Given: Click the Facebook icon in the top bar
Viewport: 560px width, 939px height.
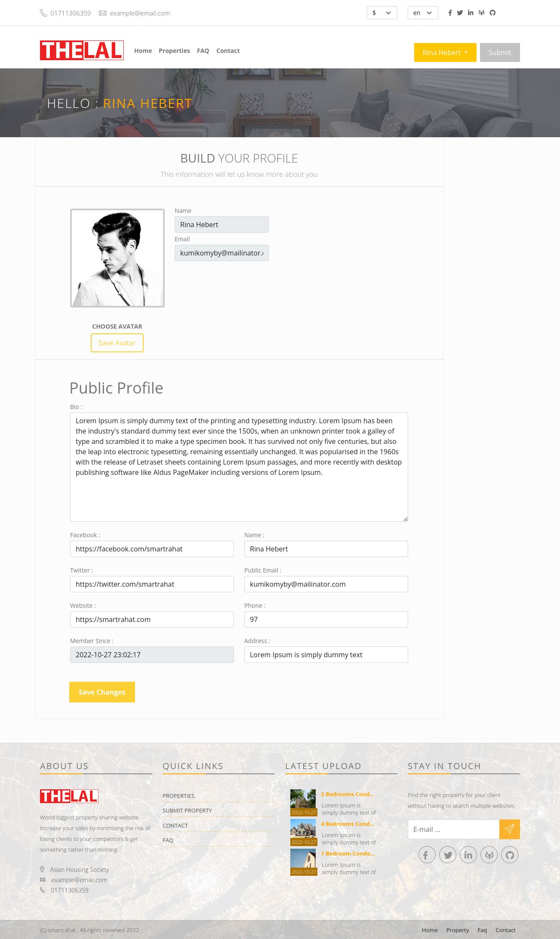Looking at the screenshot, I should pyautogui.click(x=450, y=13).
